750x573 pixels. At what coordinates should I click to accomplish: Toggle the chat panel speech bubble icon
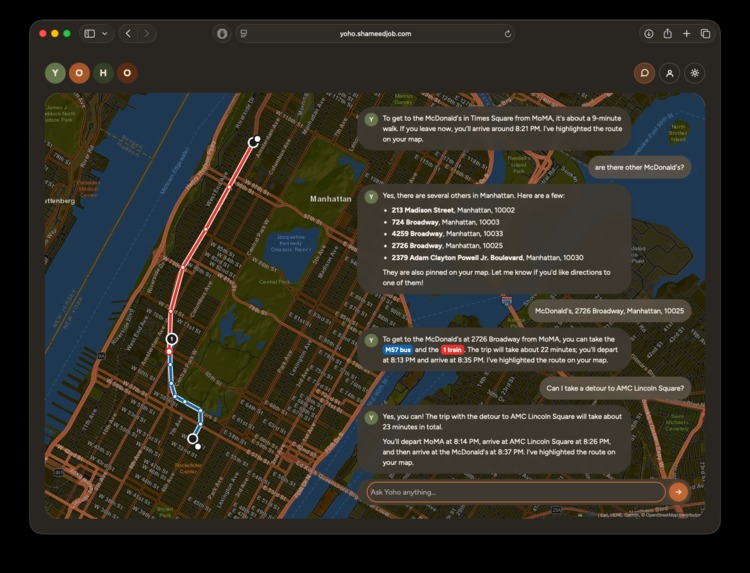pos(644,73)
